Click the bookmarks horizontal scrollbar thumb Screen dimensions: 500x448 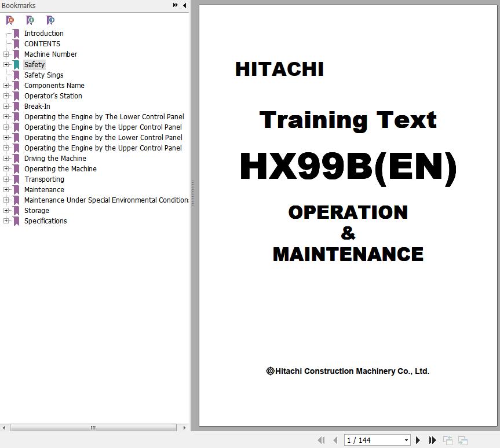pyautogui.click(x=93, y=428)
